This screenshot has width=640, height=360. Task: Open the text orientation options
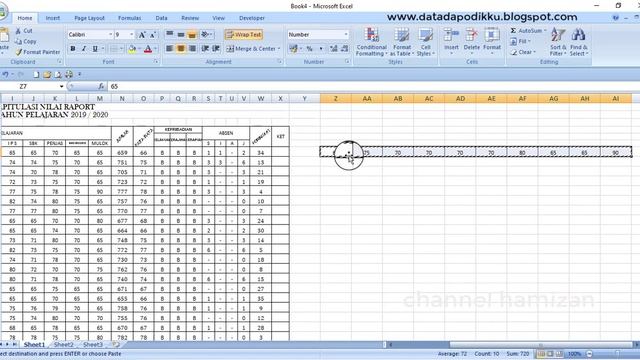[x=206, y=35]
